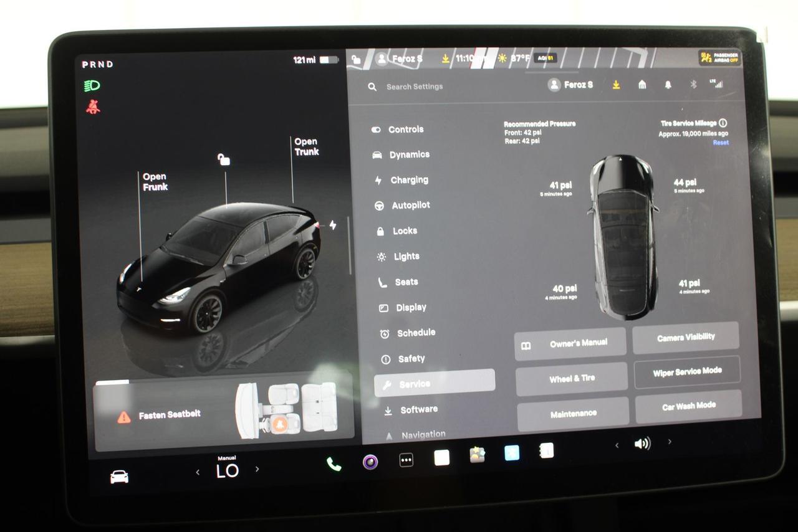Reset the tire service mileage
This screenshot has height=532, width=798.
[721, 143]
